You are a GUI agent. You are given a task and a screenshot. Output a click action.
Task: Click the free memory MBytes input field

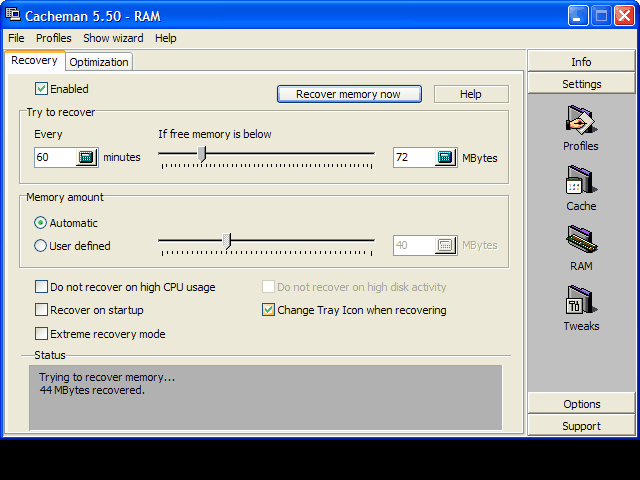tap(414, 157)
